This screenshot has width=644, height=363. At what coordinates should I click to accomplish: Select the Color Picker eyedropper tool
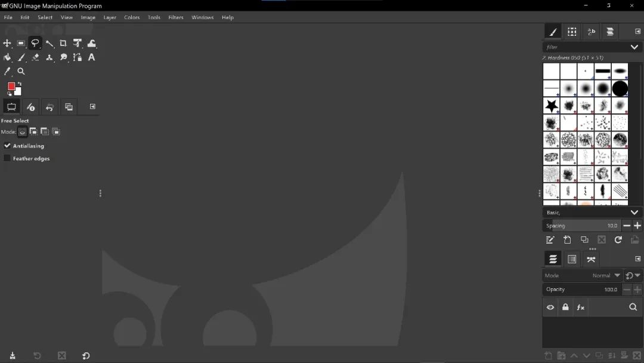tap(7, 71)
